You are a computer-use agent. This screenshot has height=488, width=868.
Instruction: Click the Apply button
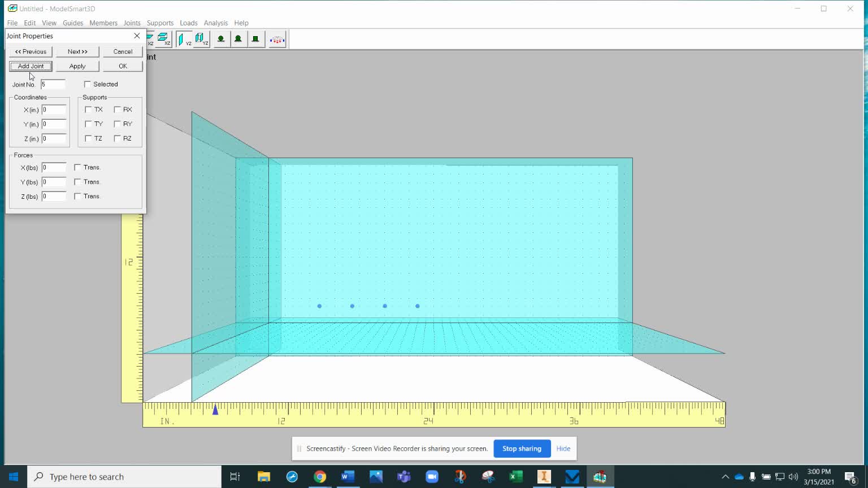[x=77, y=66]
